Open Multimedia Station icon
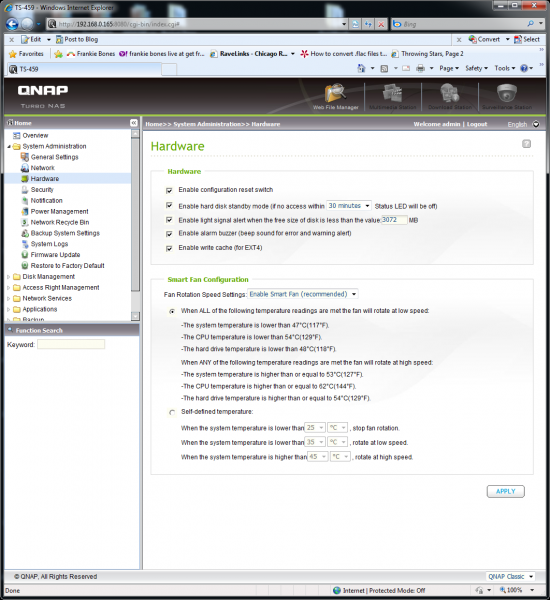This screenshot has height=600, width=550. tap(392, 94)
